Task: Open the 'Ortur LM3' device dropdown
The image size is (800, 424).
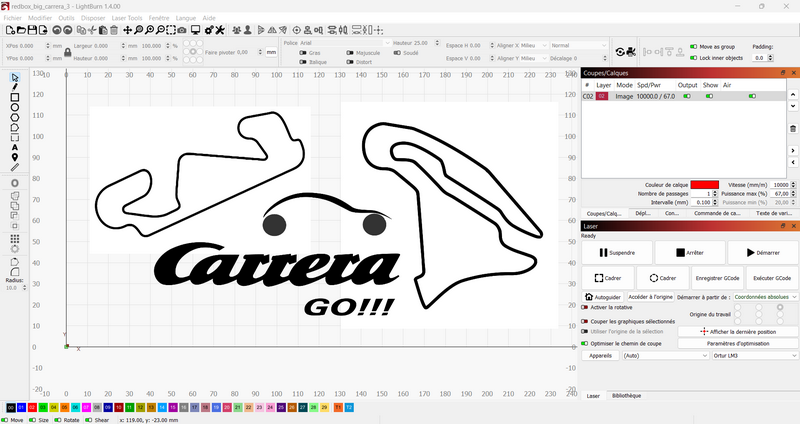Action: (755, 355)
